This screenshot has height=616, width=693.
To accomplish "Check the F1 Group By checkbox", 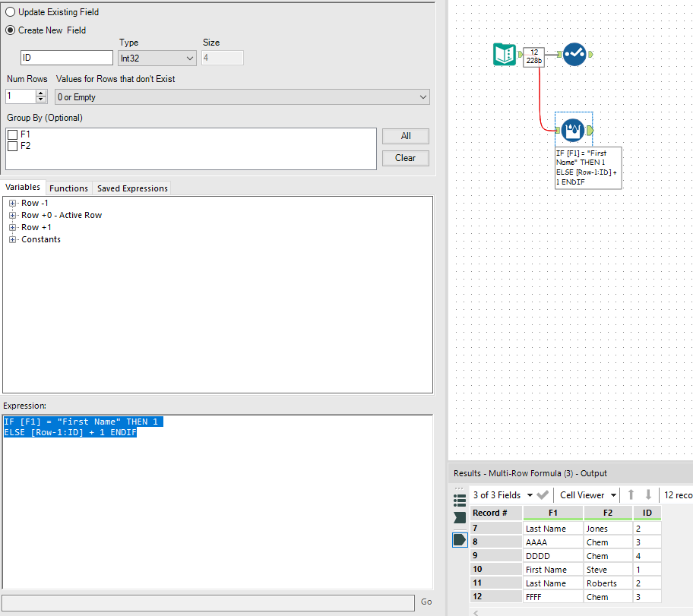I will pos(12,134).
